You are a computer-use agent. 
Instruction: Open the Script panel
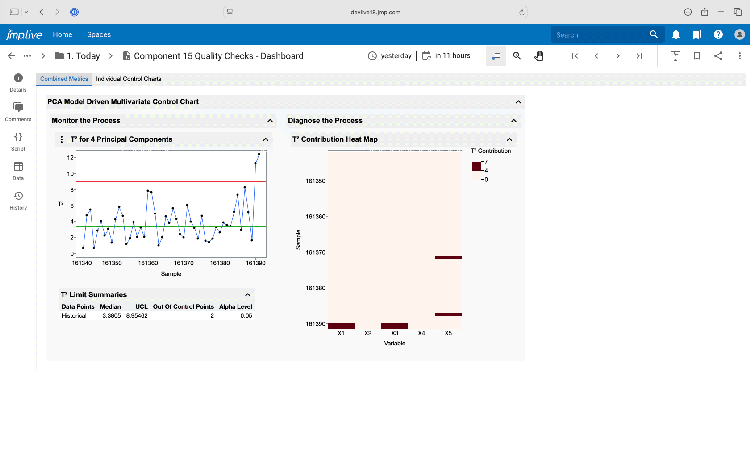(x=18, y=139)
